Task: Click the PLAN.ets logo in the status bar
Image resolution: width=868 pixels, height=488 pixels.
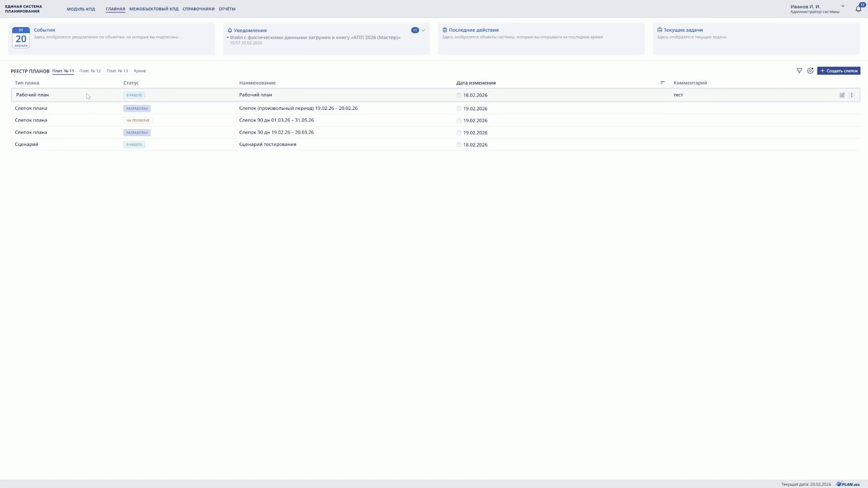Action: [848, 484]
